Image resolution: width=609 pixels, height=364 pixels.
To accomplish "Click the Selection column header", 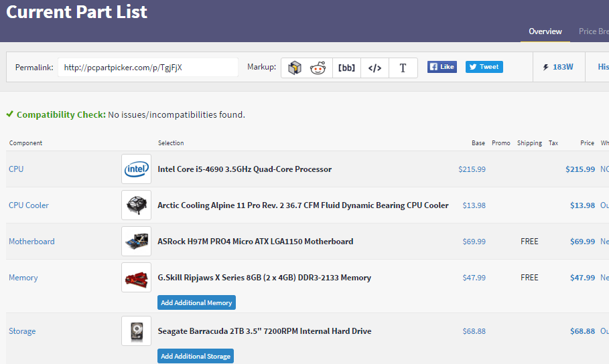I will pos(171,143).
